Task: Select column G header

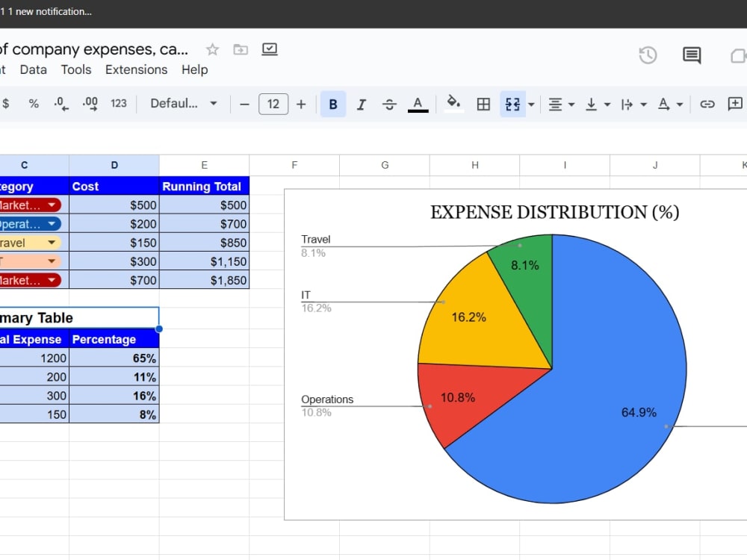Action: tap(385, 165)
